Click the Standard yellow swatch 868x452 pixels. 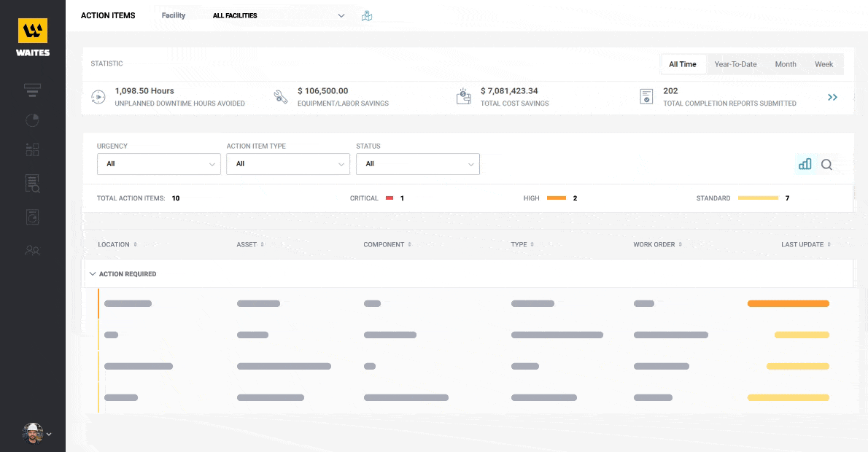759,198
